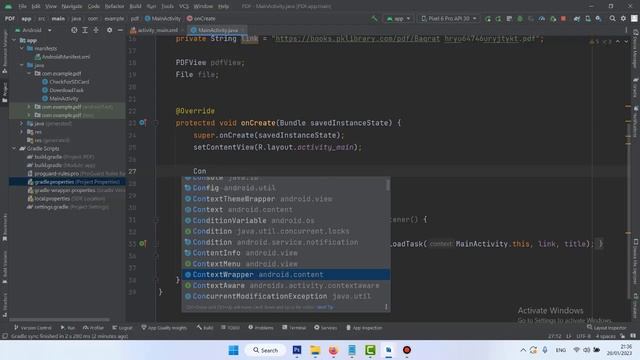The image size is (640, 360).
Task: Open the Help menu
Action: (x=223, y=6)
